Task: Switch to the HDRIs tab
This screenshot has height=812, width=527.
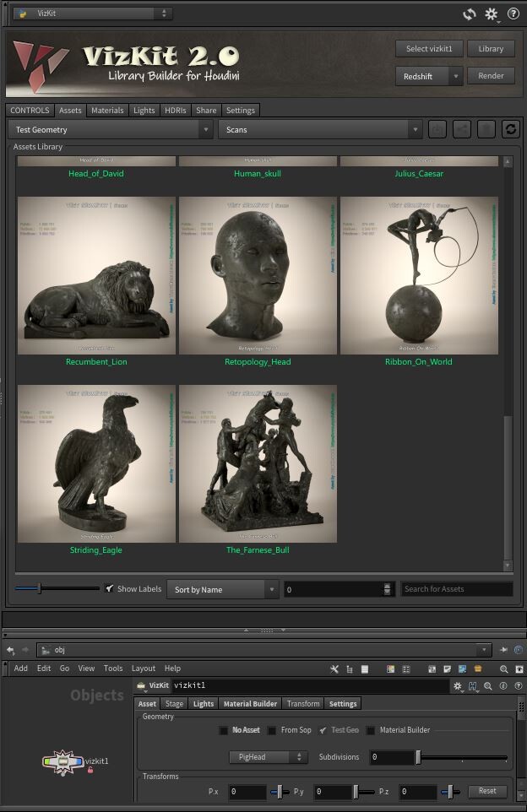Action: pos(175,111)
